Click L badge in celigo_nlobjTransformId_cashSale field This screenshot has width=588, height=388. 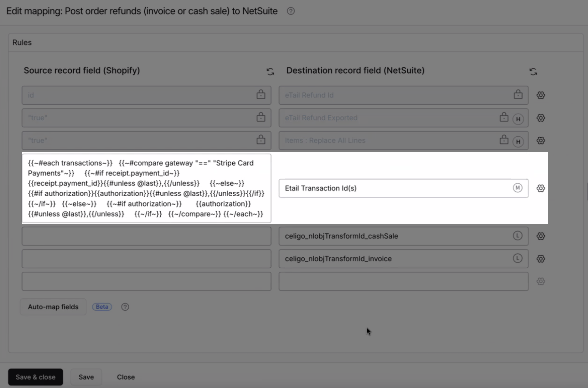click(x=518, y=236)
